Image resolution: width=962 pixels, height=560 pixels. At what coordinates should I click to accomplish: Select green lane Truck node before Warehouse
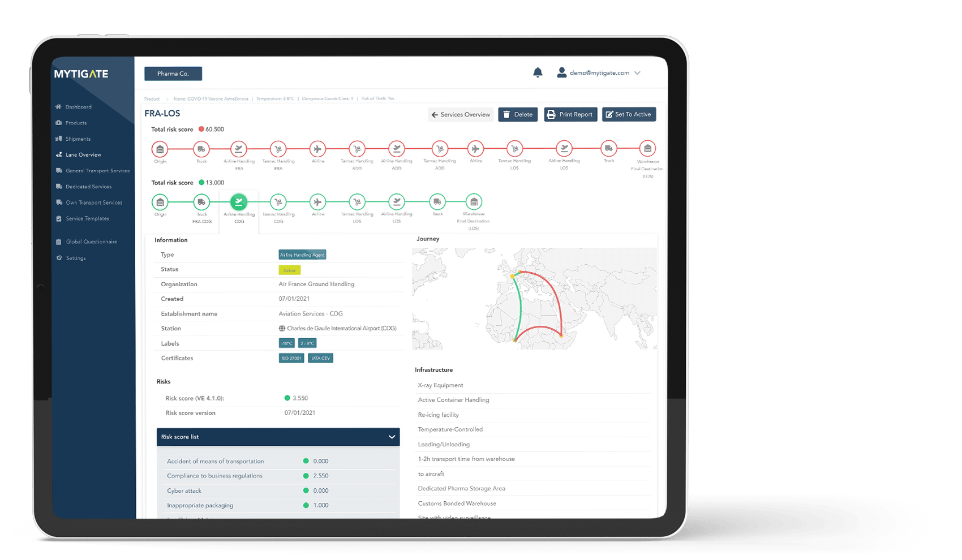[437, 202]
